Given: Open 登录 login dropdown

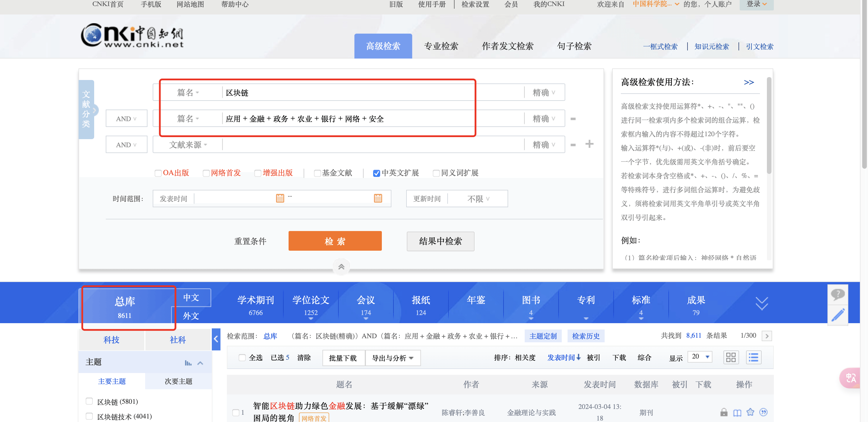Looking at the screenshot, I should [x=756, y=4].
